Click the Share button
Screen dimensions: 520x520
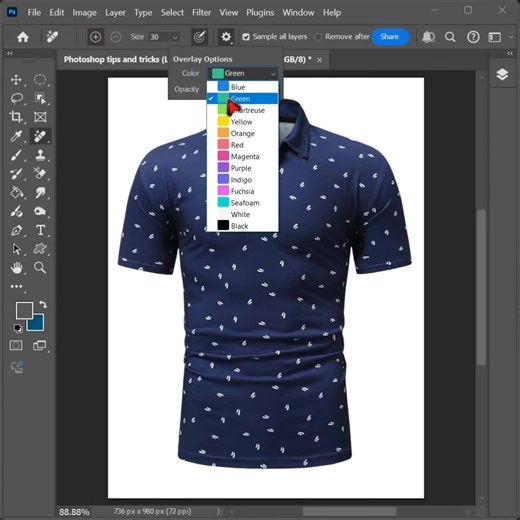(x=390, y=37)
